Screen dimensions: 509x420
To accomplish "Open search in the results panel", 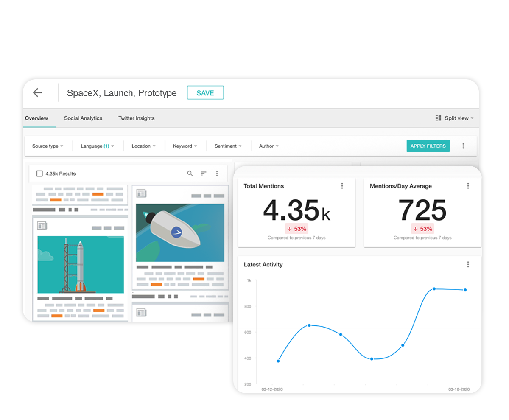I will 190,174.
